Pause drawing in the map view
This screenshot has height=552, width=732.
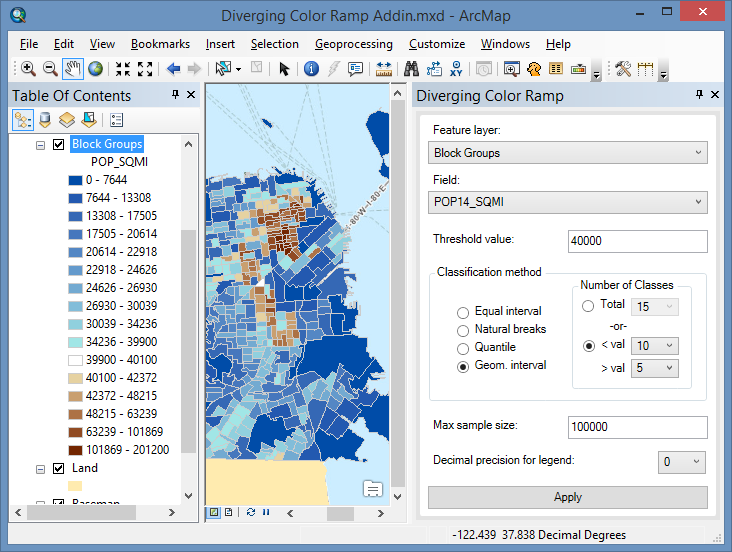click(x=266, y=512)
